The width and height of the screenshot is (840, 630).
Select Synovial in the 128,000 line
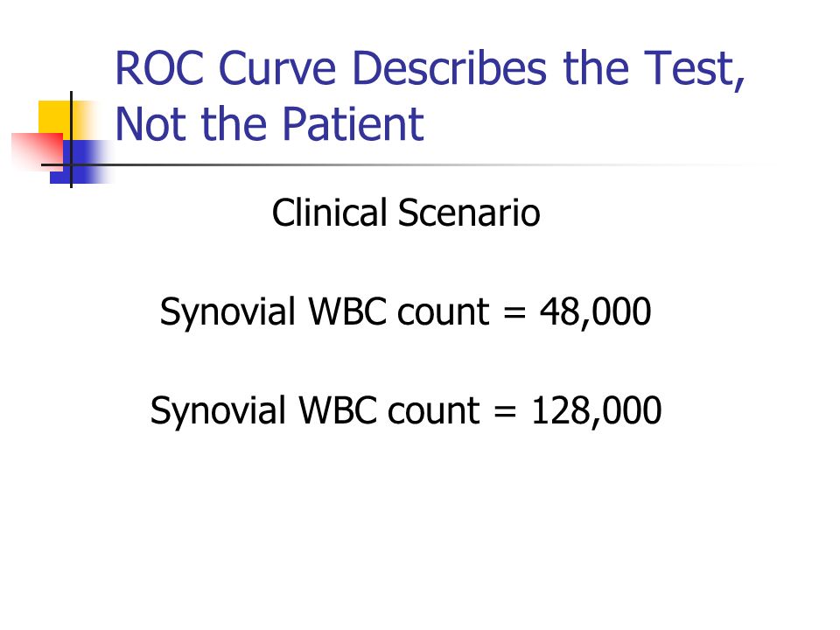click(x=218, y=411)
